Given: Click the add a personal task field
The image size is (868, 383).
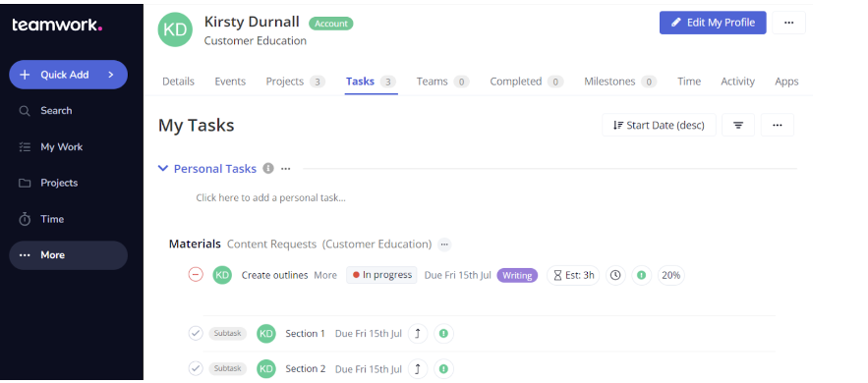Looking at the screenshot, I should point(270,197).
